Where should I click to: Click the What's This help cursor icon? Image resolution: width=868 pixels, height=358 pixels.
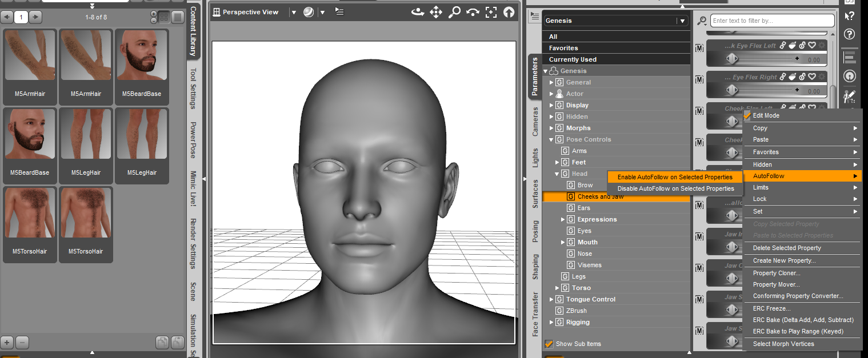[x=850, y=15]
